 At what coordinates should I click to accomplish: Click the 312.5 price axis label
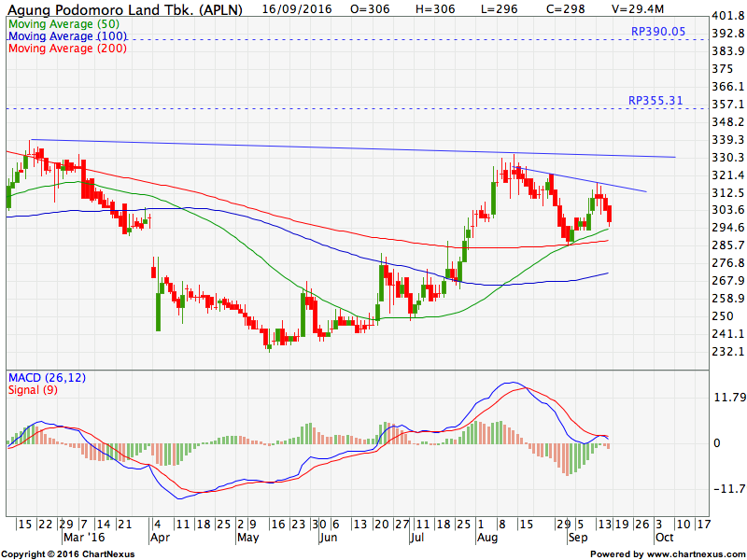coord(727,193)
